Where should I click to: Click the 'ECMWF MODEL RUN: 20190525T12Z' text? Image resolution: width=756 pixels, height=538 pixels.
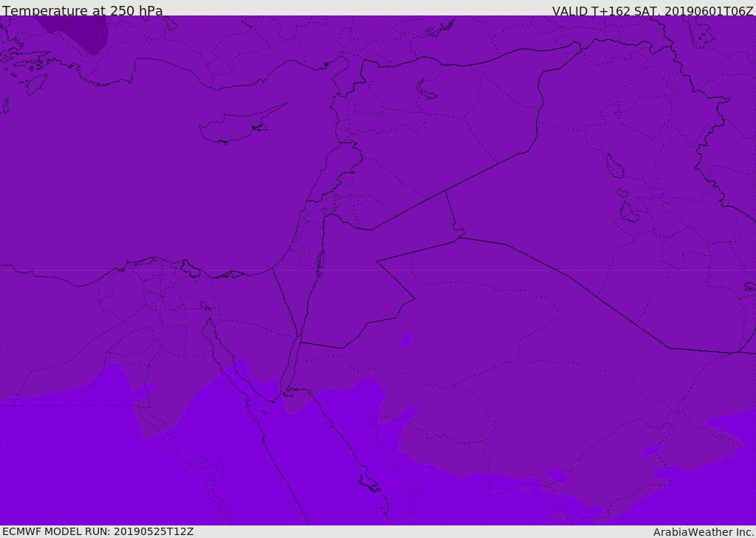click(98, 531)
